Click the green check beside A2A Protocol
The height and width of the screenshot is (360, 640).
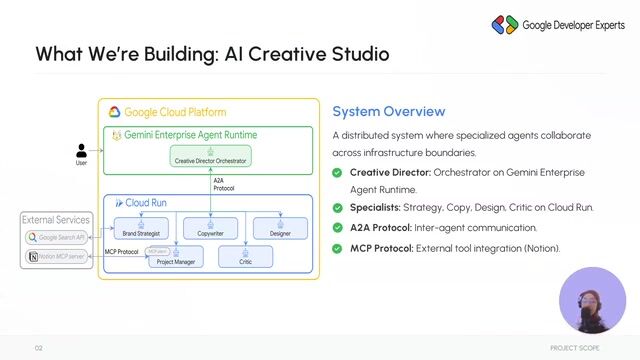(x=337, y=227)
